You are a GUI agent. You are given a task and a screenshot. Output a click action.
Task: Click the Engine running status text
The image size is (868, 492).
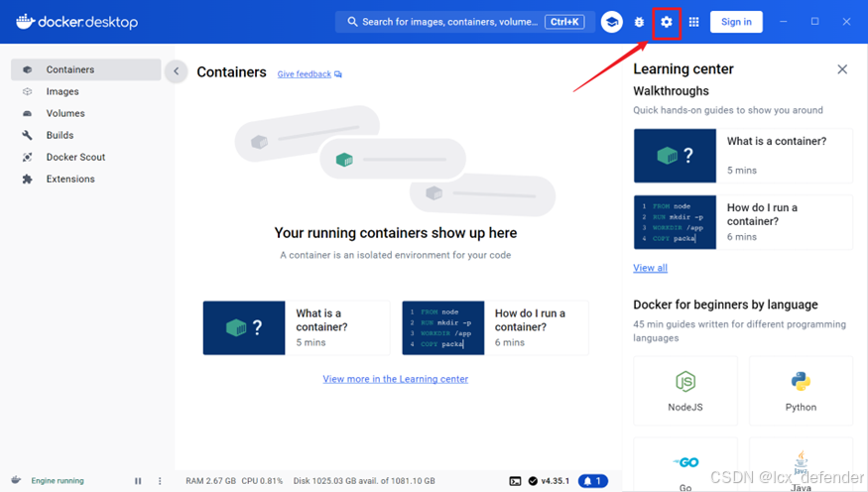(58, 481)
